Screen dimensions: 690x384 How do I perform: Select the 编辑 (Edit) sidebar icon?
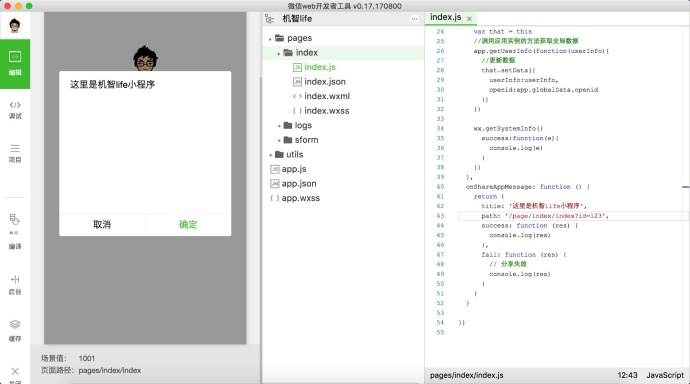pos(15,64)
